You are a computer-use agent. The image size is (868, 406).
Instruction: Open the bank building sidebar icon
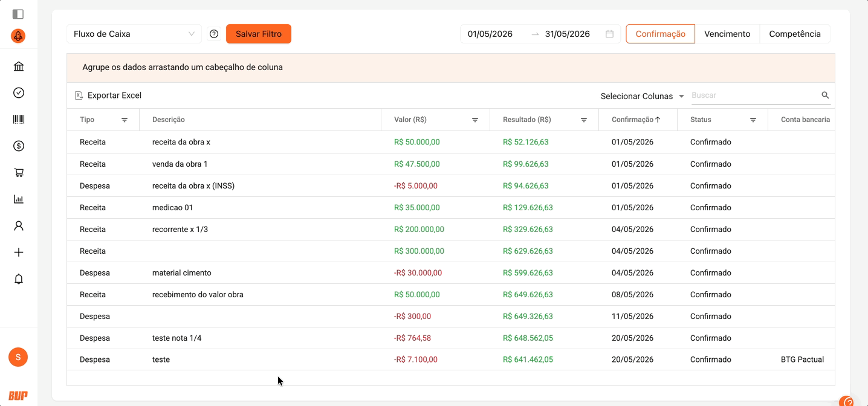click(19, 66)
